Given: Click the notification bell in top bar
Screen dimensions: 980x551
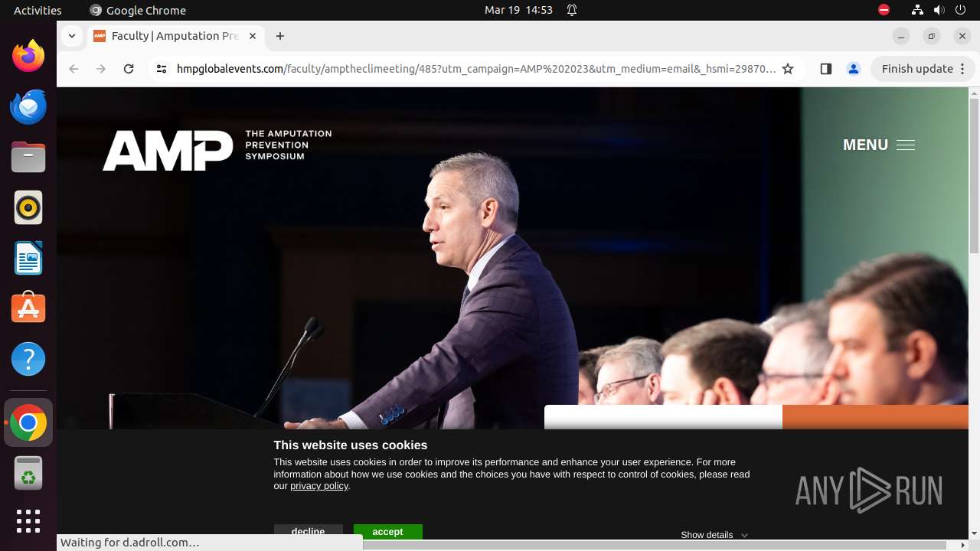Looking at the screenshot, I should pyautogui.click(x=572, y=10).
